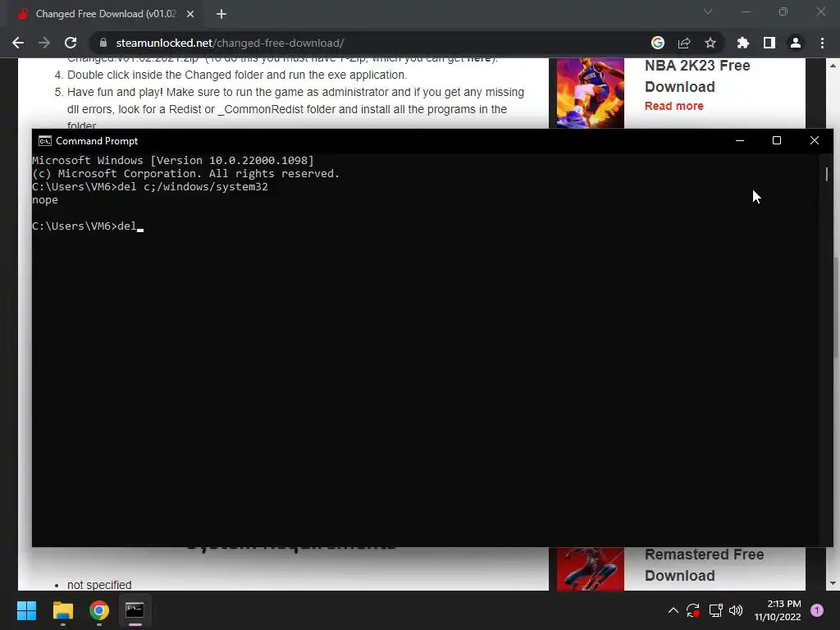Switch to Chrome from the taskbar
This screenshot has width=840, height=630.
pos(99,610)
